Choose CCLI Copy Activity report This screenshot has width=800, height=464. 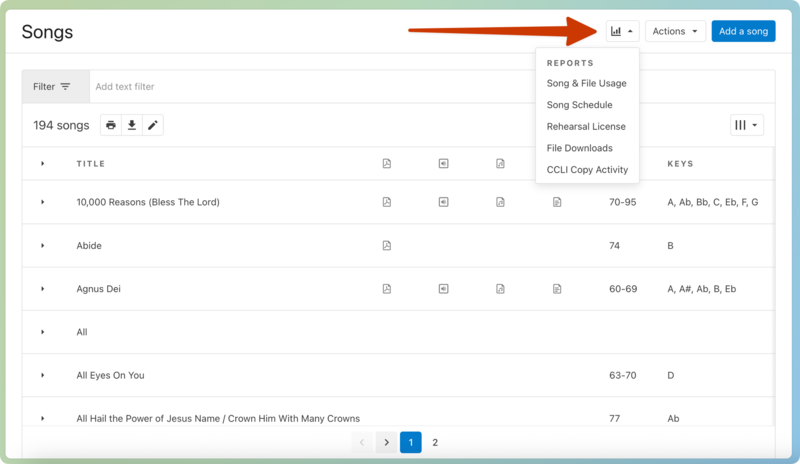tap(587, 170)
